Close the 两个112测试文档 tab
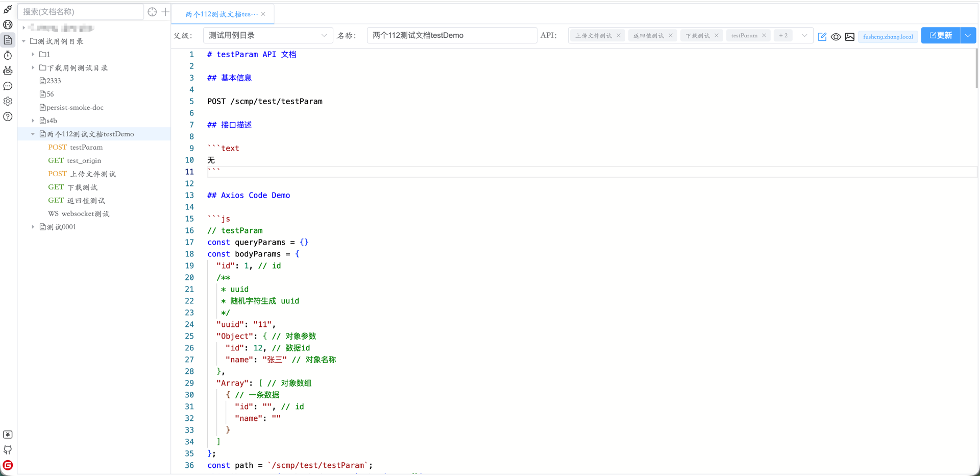 263,14
